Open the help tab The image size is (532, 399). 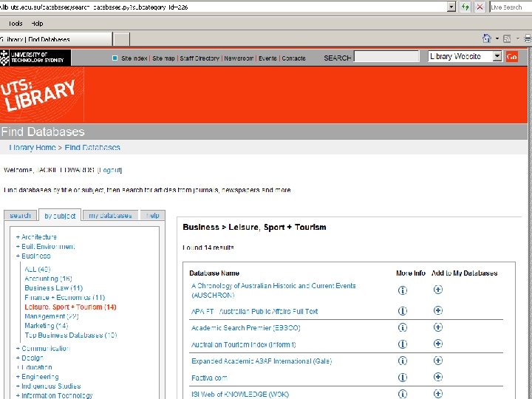pos(153,216)
